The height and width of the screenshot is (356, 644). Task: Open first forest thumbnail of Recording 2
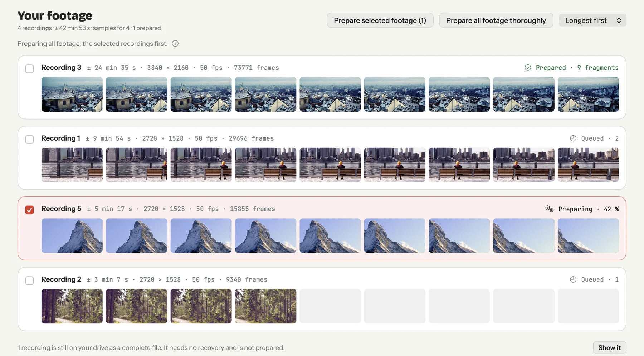tap(72, 306)
